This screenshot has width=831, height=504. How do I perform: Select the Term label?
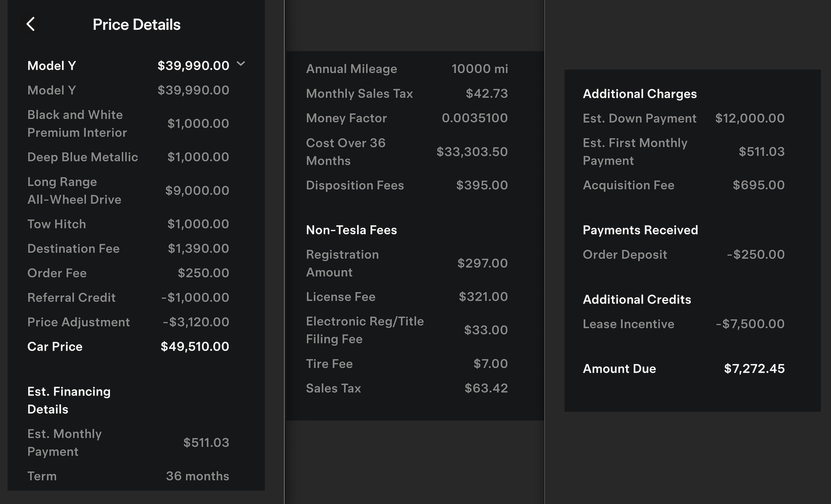point(42,476)
